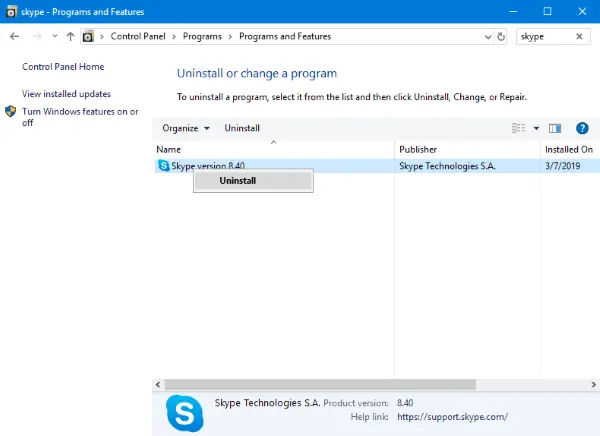Click the 8.40 product version value

(x=405, y=403)
